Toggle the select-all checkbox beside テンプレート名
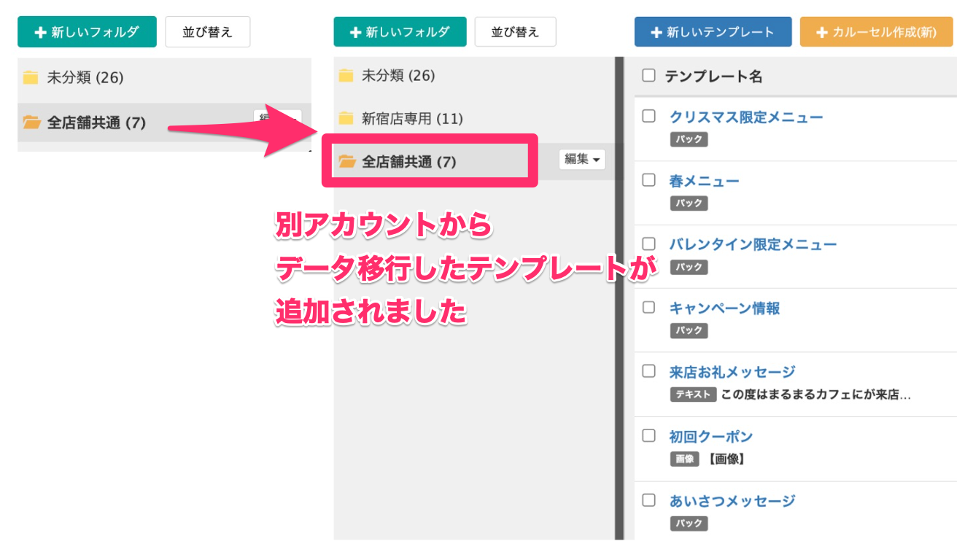This screenshot has height=560, width=973. tap(648, 75)
